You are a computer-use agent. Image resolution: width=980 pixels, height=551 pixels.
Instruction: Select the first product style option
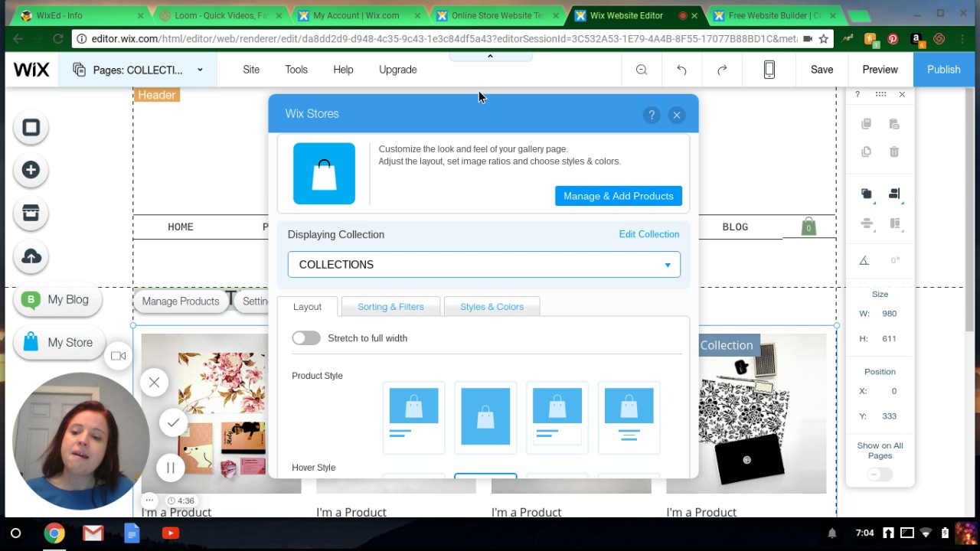pyautogui.click(x=413, y=417)
